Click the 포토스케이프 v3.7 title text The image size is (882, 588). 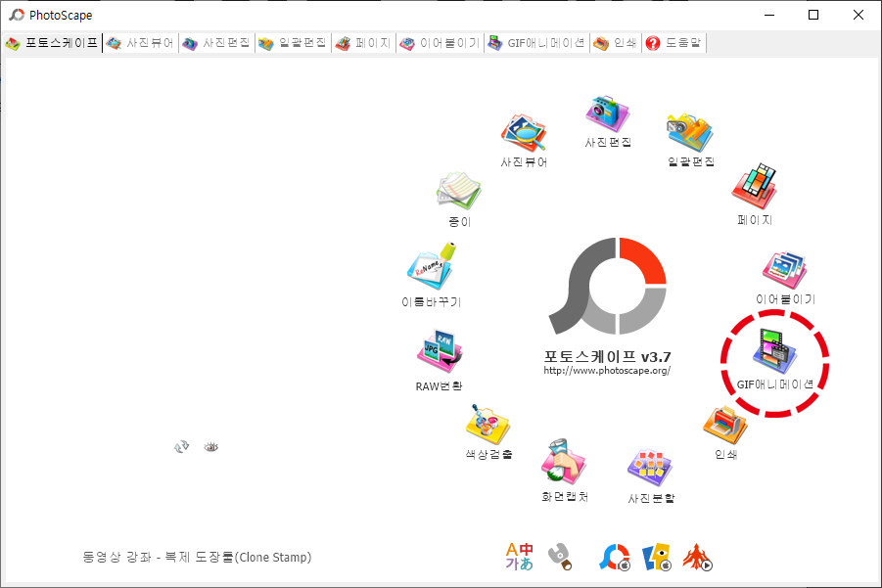tap(607, 357)
